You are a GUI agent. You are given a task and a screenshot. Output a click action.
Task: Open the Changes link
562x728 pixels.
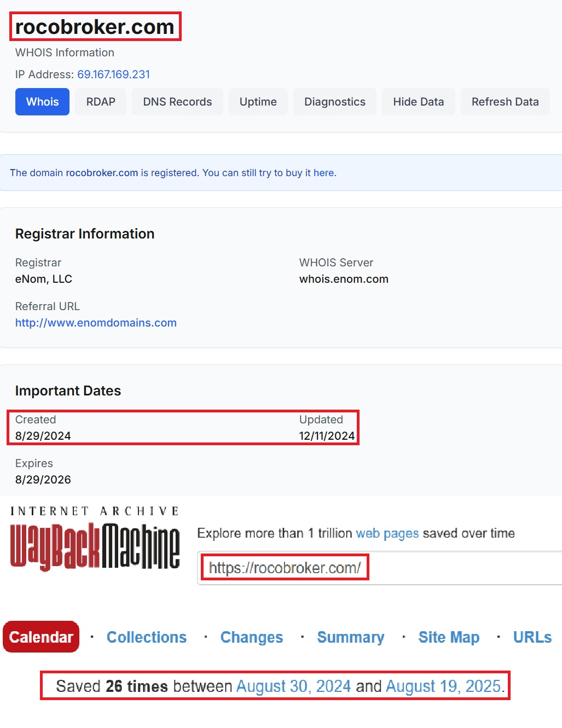[x=251, y=637]
